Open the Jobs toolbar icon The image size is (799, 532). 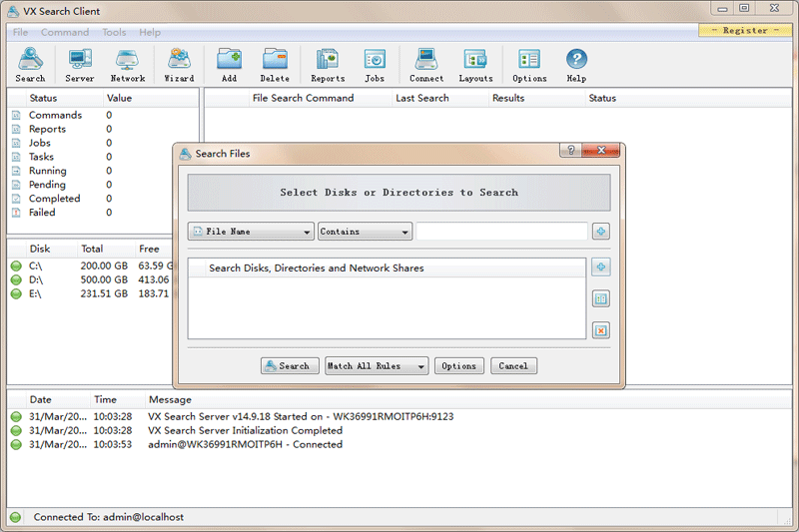point(375,65)
